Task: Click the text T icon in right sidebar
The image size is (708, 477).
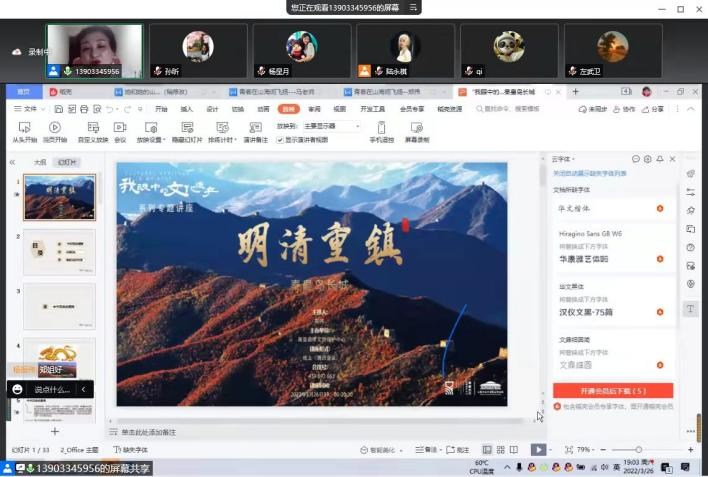Action: click(690, 309)
